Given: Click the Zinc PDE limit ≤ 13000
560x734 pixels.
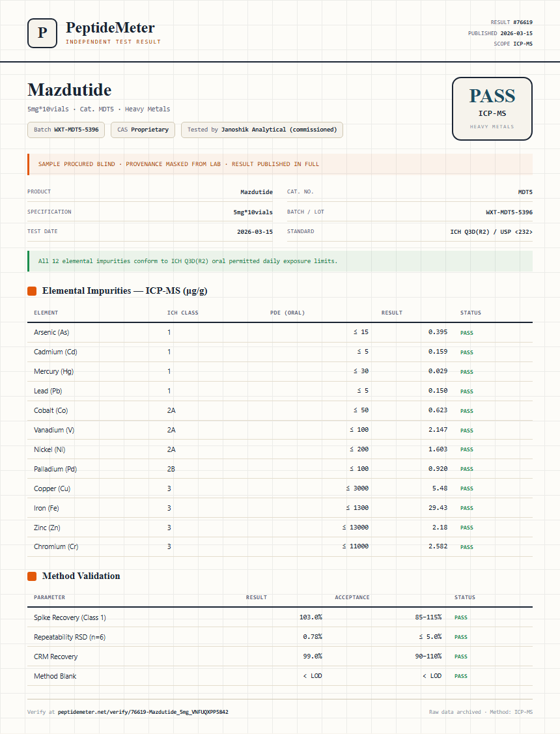Looking at the screenshot, I should (356, 528).
